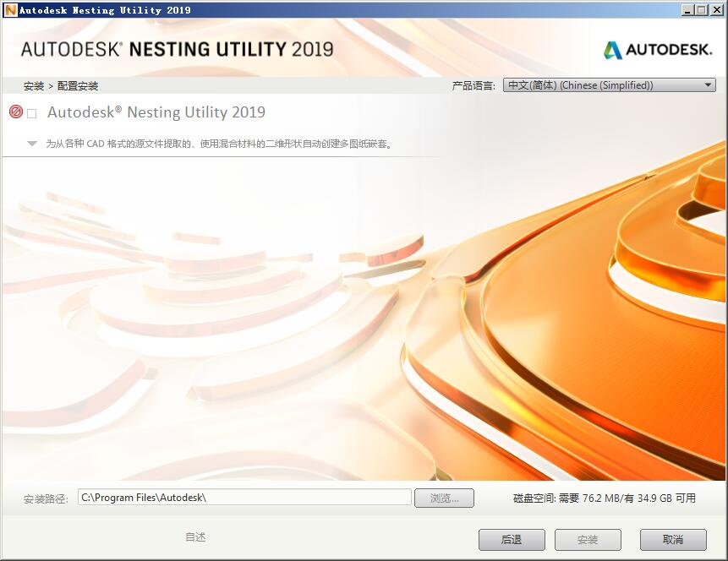Image resolution: width=728 pixels, height=561 pixels.
Task: Close the installer window
Action: pyautogui.click(x=717, y=10)
